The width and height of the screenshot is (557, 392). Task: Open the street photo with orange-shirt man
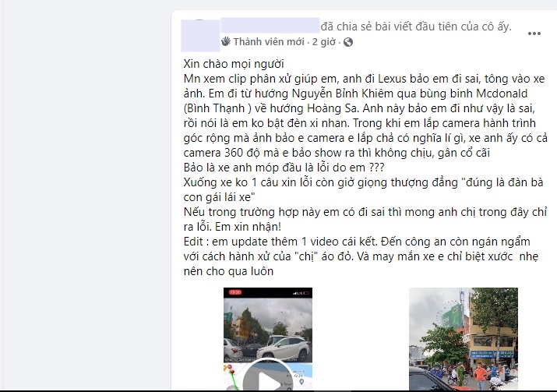coord(464,339)
